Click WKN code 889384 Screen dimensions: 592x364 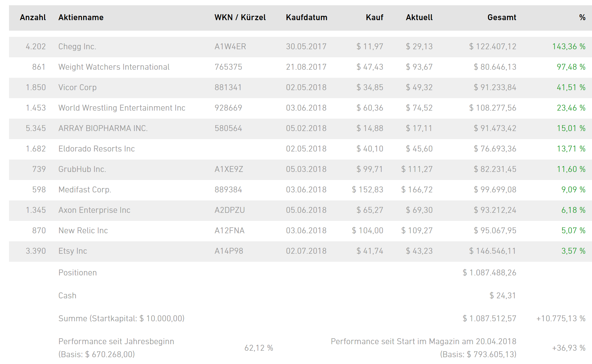click(x=228, y=190)
